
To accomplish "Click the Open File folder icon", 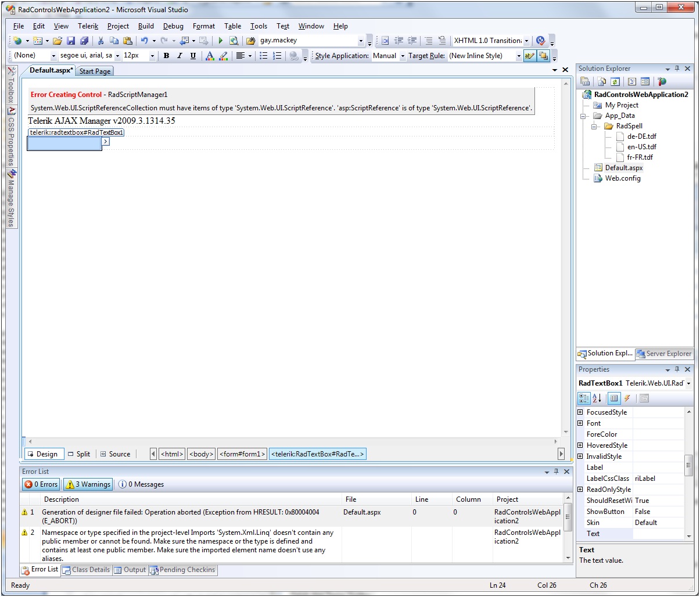I will 57,41.
